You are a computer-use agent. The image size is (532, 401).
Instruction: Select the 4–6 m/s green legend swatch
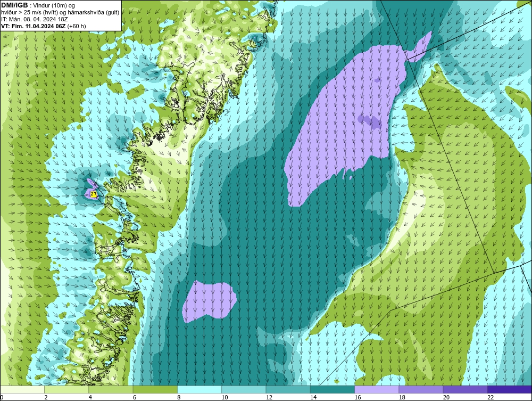tap(111, 389)
